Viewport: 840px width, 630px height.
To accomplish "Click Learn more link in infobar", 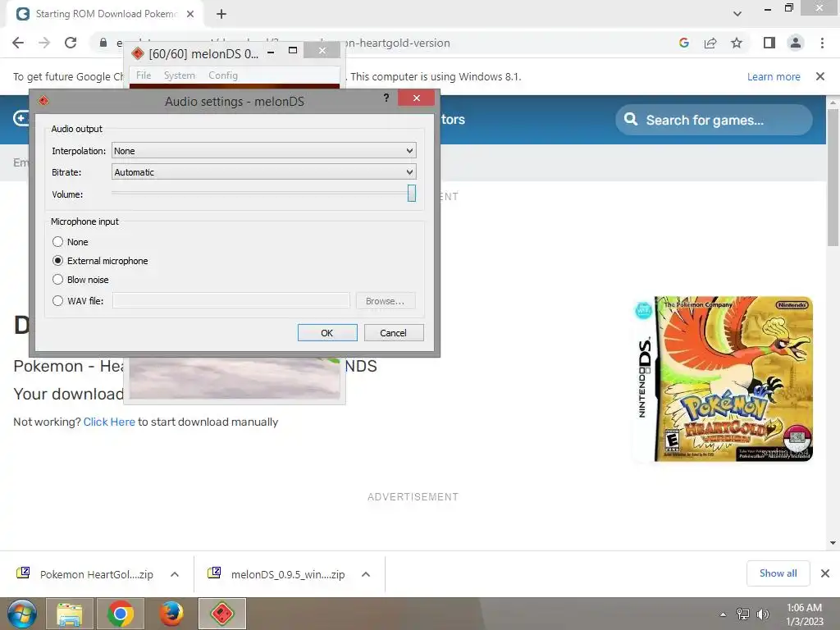I will pos(774,76).
